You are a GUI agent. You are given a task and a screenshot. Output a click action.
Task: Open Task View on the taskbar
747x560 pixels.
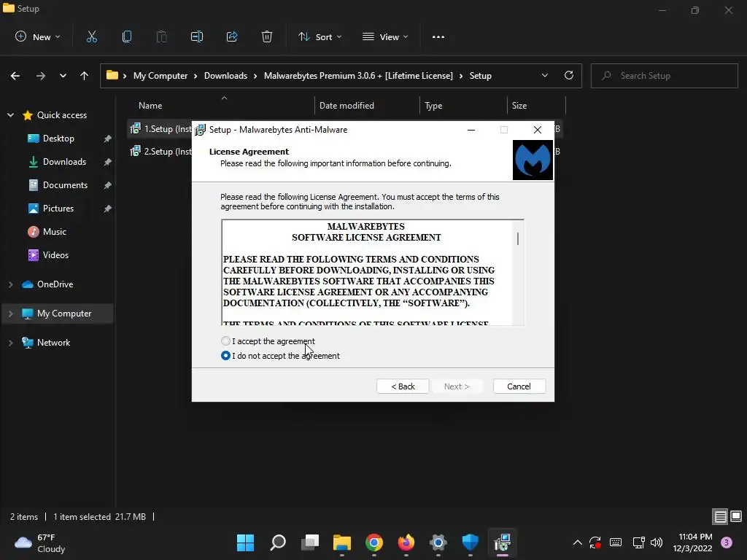coord(310,542)
